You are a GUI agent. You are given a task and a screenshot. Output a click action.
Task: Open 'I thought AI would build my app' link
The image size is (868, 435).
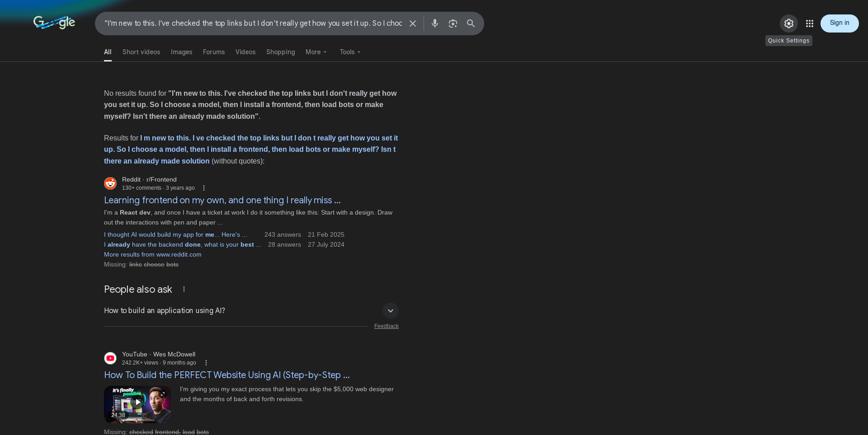pos(175,235)
